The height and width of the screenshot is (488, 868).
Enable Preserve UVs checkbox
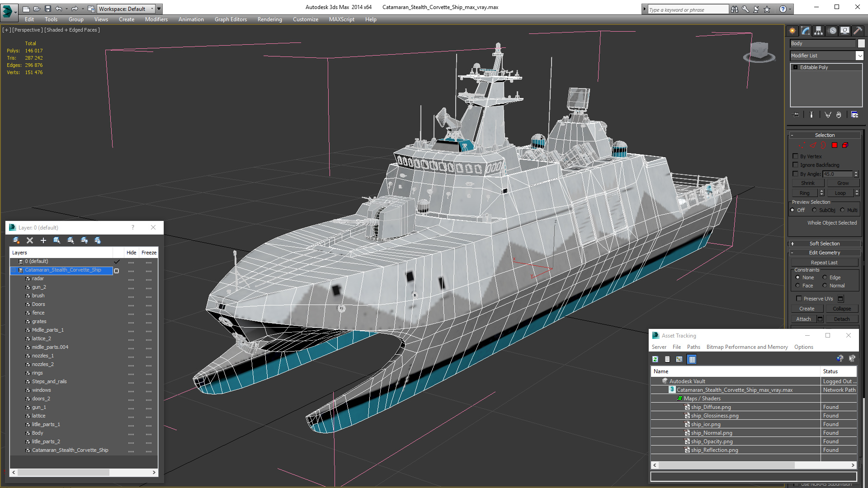tap(799, 299)
